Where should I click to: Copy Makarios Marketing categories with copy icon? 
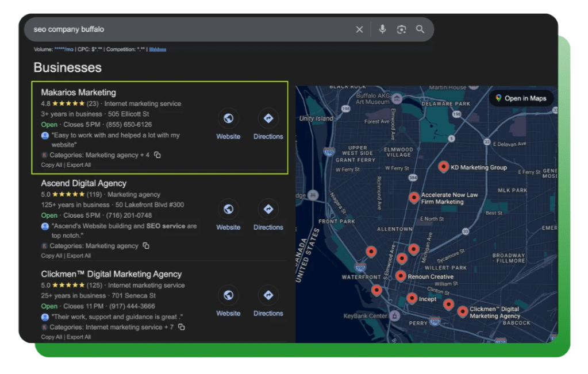pyautogui.click(x=157, y=155)
